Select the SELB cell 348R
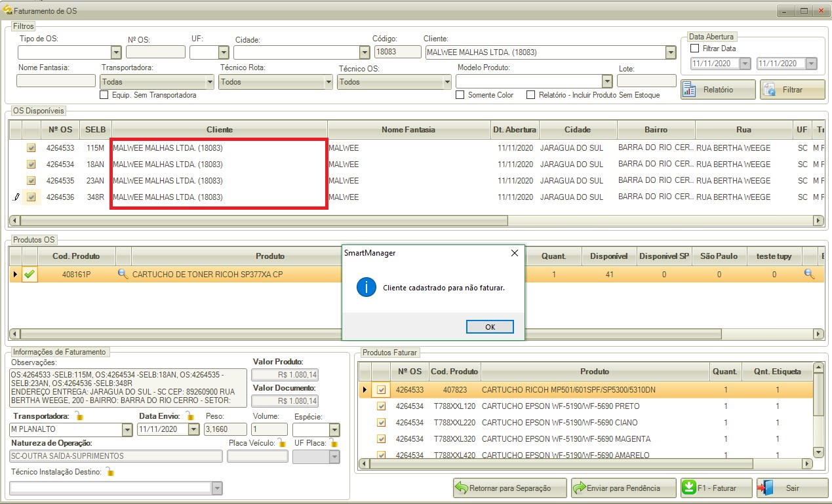This screenshot has width=832, height=504. [96, 197]
